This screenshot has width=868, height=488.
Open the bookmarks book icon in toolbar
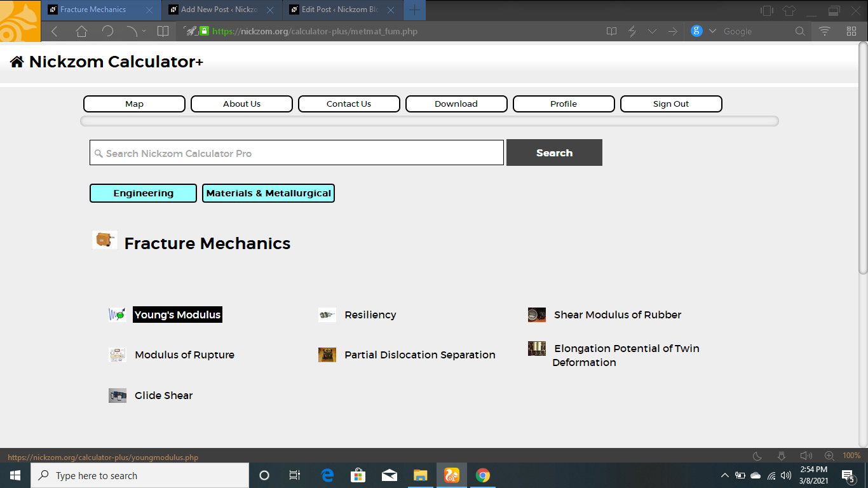[x=163, y=31]
